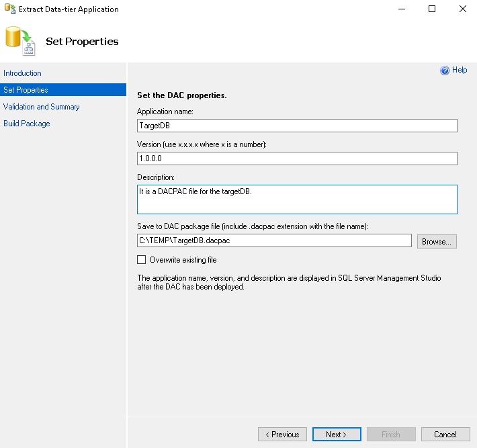477x448 pixels.
Task: Edit the Description text area
Action: coord(297,199)
